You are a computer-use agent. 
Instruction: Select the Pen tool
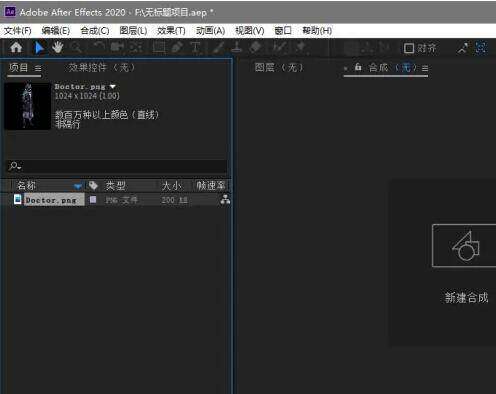coord(177,47)
